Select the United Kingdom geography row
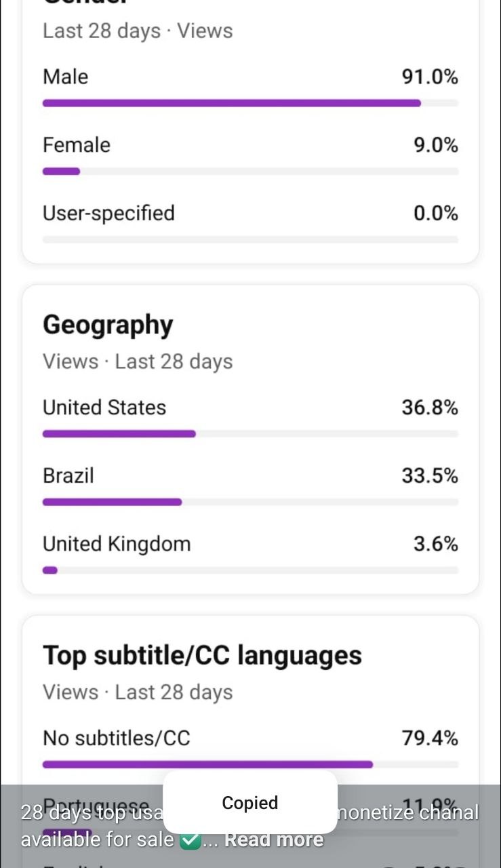 pyautogui.click(x=250, y=544)
